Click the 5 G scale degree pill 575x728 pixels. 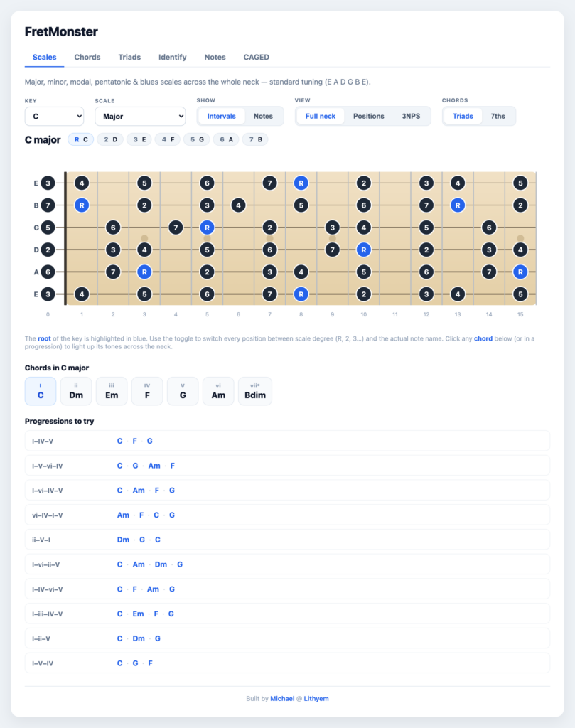[x=198, y=139]
